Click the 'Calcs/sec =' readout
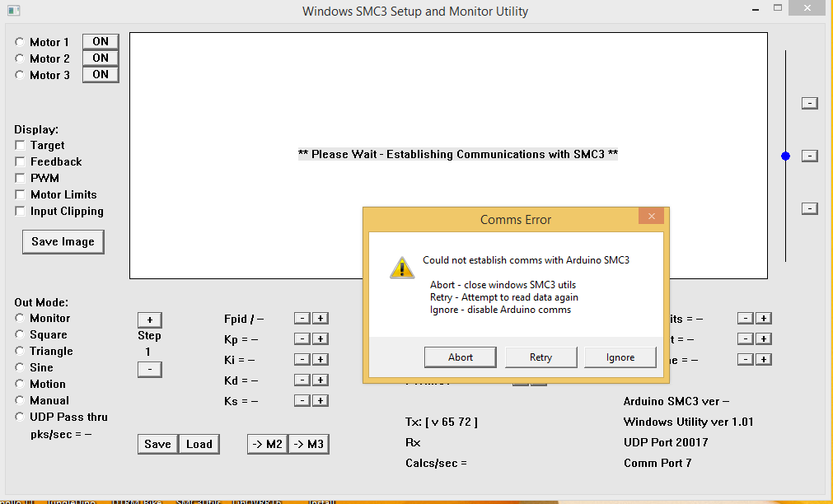Screen dimensions: 833x504 point(436,463)
